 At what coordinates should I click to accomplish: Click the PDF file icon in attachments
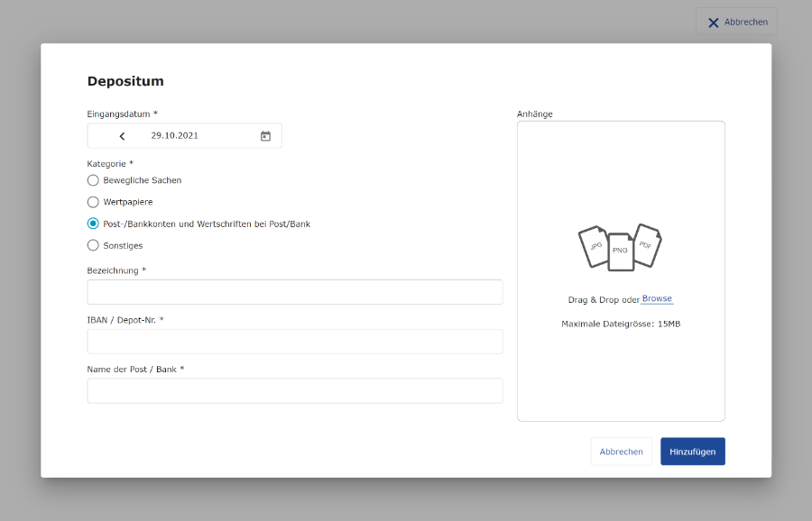point(647,245)
